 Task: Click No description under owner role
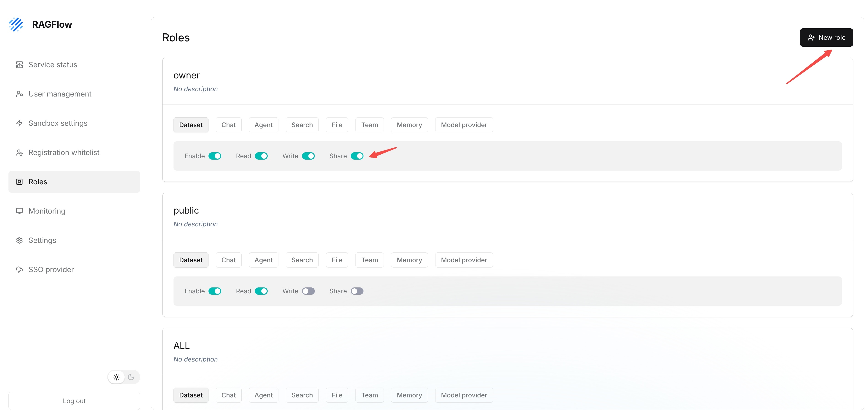(x=195, y=89)
